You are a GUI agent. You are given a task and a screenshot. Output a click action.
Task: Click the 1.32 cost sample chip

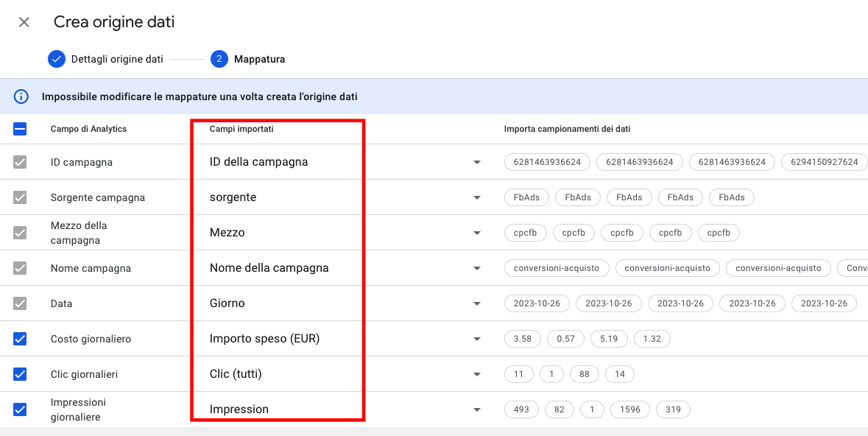pos(652,339)
